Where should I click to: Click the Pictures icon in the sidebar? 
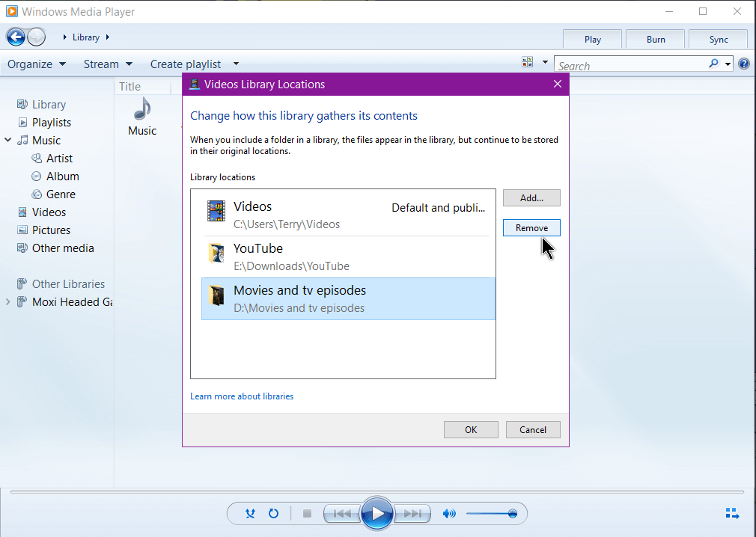[22, 230]
